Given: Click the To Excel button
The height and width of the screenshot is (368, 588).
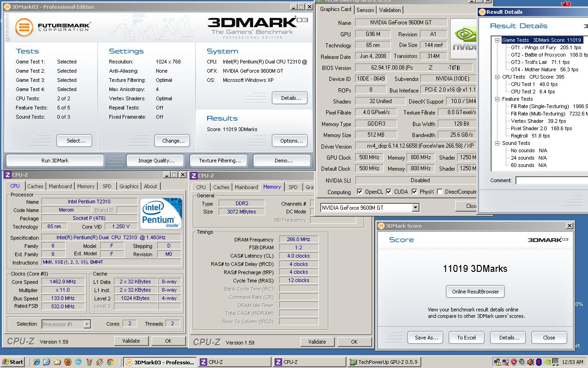Looking at the screenshot, I should tap(466, 338).
